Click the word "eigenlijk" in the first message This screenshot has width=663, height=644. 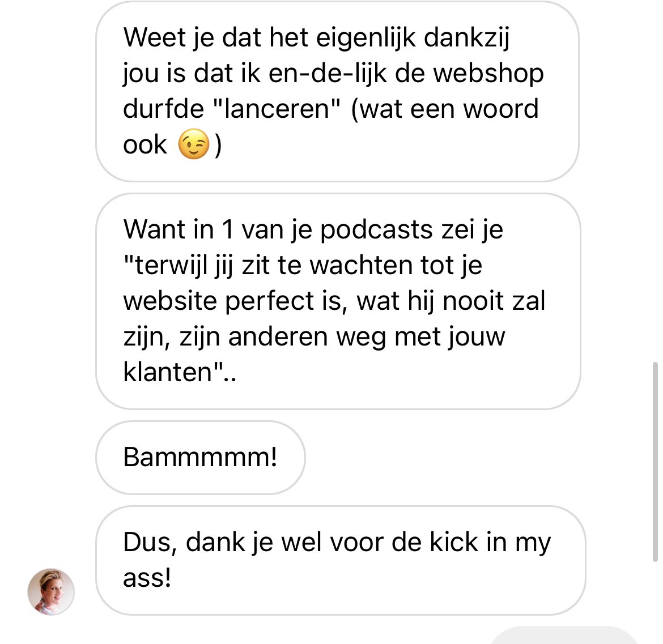[x=366, y=38]
